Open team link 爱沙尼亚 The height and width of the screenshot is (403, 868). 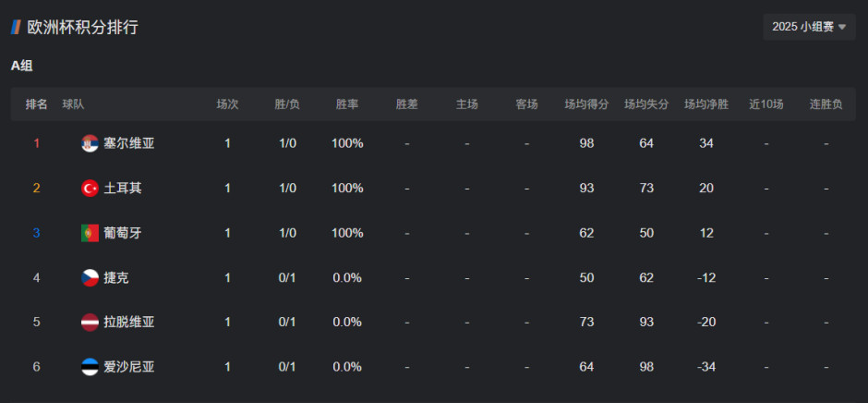[x=128, y=367]
